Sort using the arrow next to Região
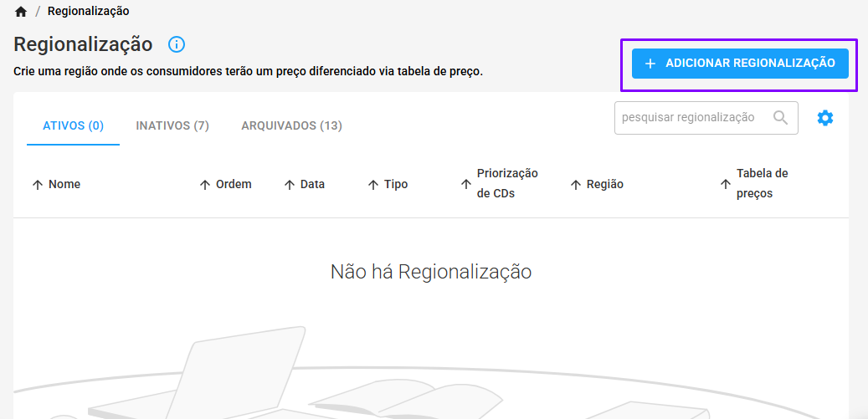This screenshot has height=419, width=868. [576, 185]
